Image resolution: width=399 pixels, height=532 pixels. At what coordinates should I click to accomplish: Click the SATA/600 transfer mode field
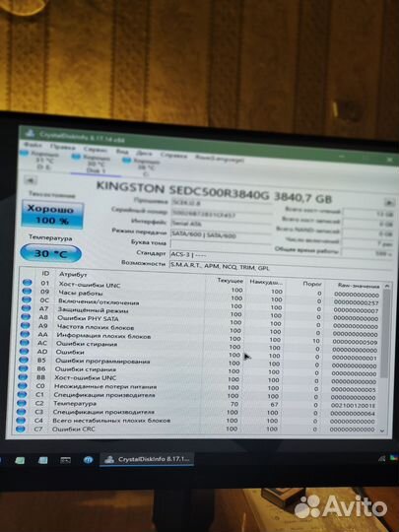pos(221,234)
